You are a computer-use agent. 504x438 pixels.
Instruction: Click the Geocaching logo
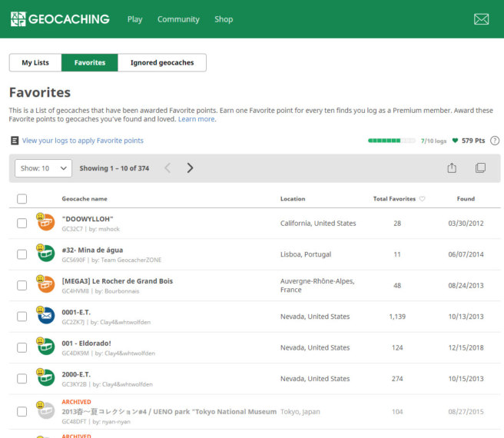(60, 19)
